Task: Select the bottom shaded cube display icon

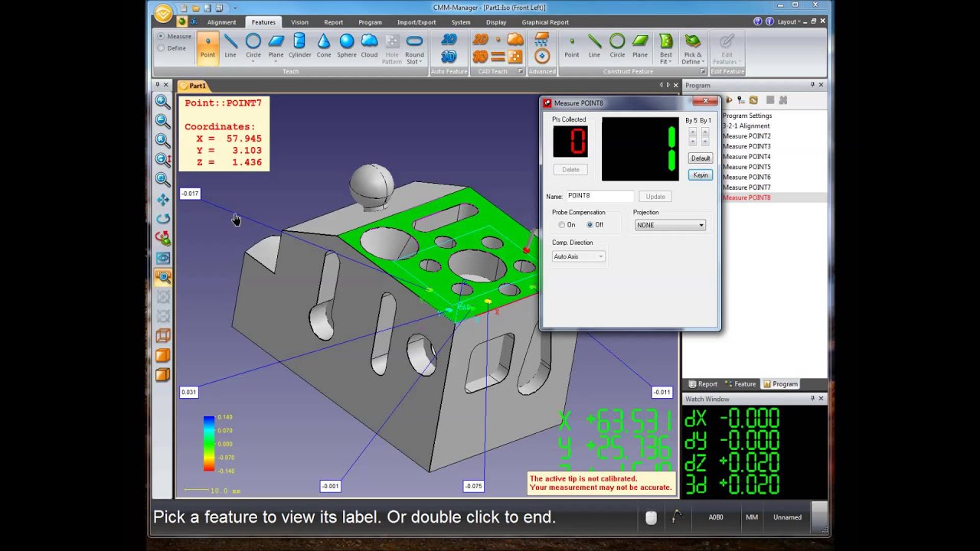Action: 163,375
